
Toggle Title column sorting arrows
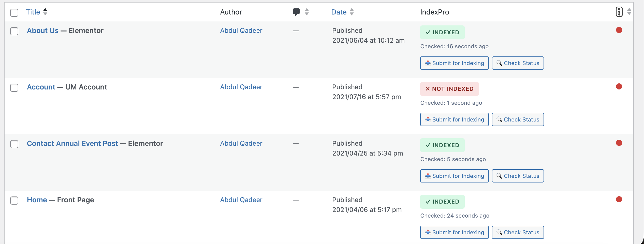point(45,12)
